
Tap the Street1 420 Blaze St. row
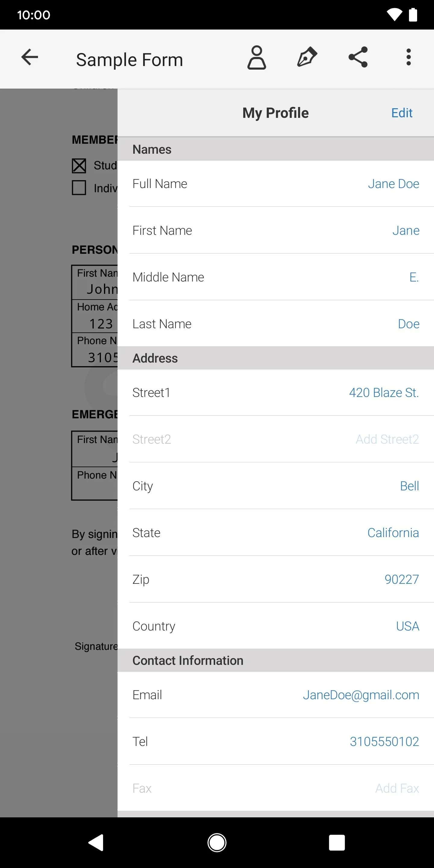(276, 392)
